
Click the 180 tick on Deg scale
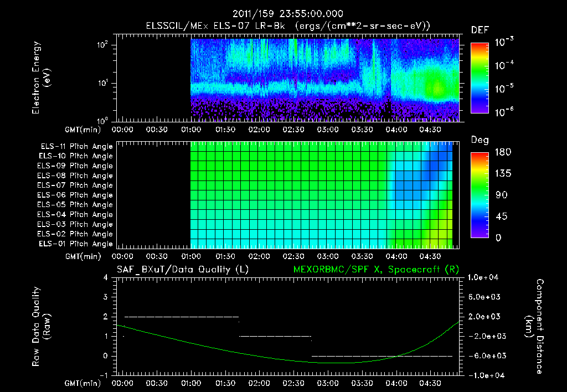coord(503,152)
